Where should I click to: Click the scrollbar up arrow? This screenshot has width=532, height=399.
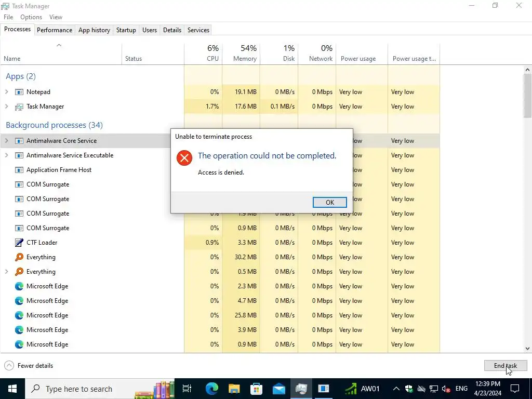527,70
